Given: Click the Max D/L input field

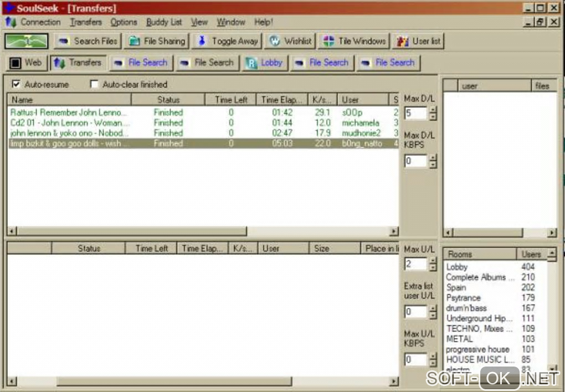Looking at the screenshot, I should 416,114.
